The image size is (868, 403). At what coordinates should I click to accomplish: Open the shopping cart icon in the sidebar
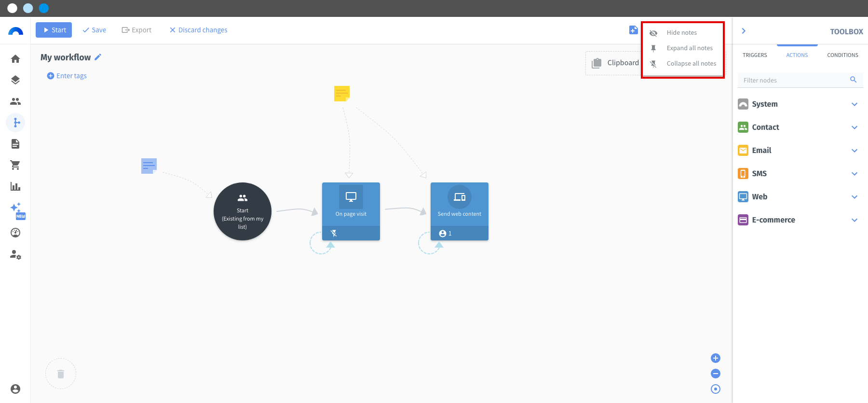pyautogui.click(x=15, y=165)
